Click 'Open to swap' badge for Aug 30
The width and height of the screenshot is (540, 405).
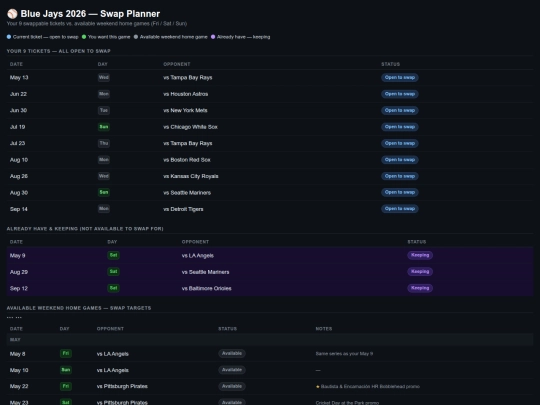pyautogui.click(x=399, y=192)
